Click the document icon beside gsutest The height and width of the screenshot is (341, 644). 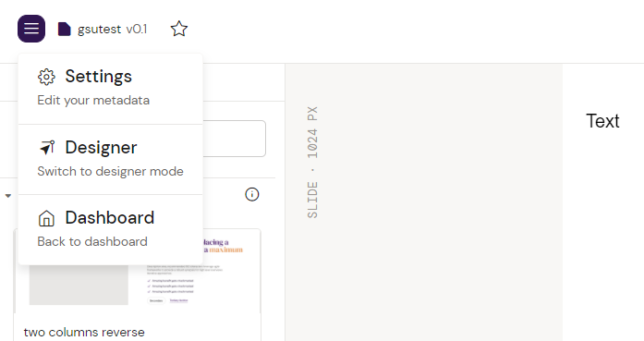click(x=64, y=30)
